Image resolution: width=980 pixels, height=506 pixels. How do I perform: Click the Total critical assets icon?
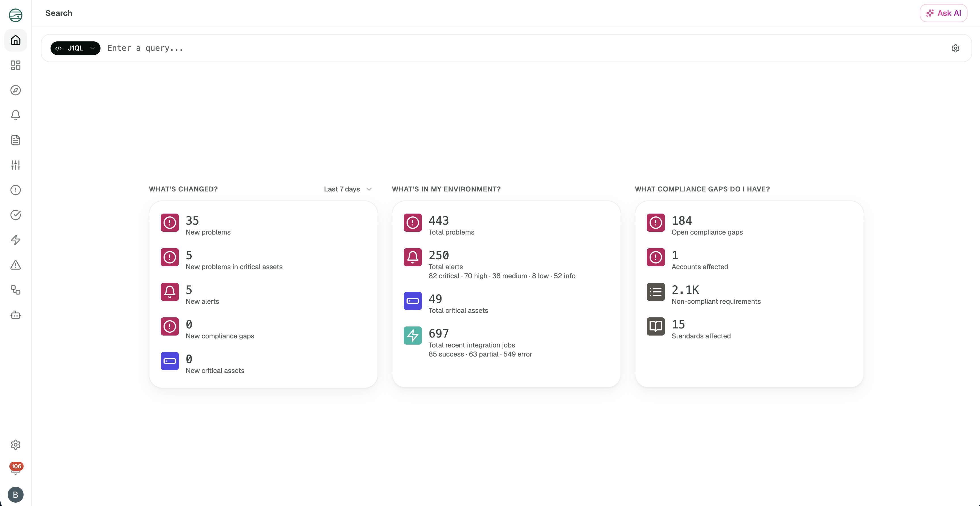click(413, 301)
